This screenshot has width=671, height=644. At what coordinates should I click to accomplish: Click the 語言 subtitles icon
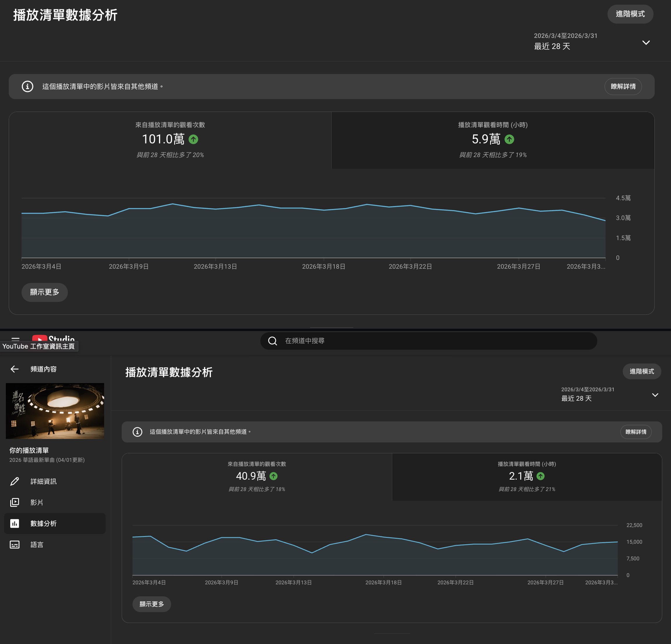tap(14, 545)
